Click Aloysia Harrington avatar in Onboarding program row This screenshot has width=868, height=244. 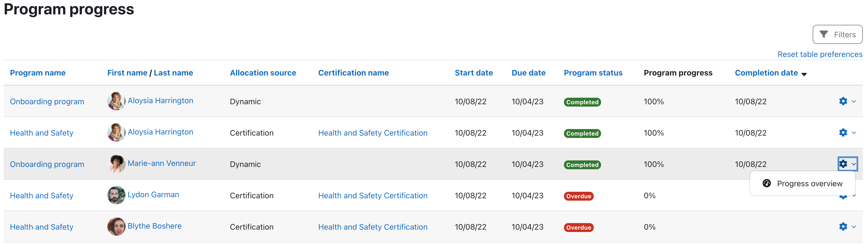click(116, 101)
